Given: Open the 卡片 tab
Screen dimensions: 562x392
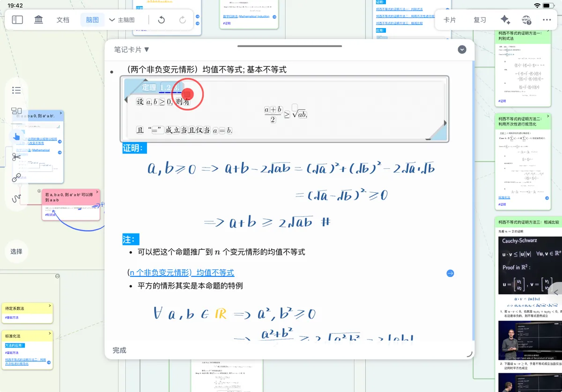Looking at the screenshot, I should (x=450, y=20).
